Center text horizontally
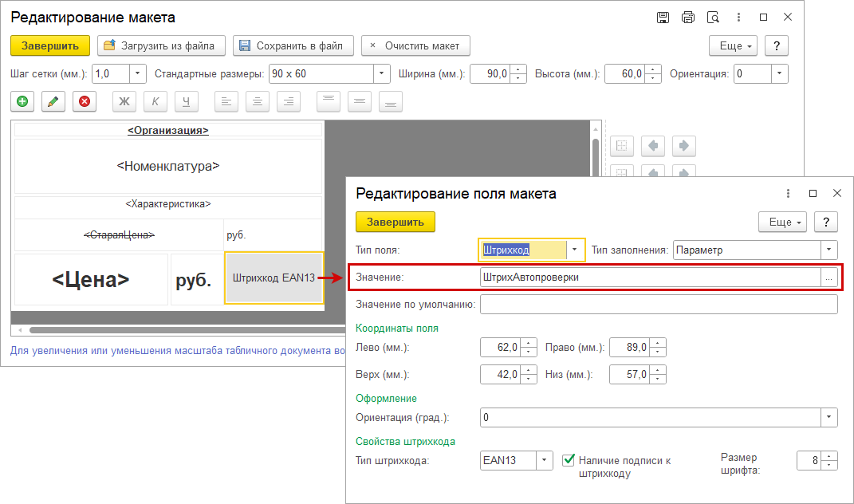Screen dimensions: 854x504 [257, 101]
